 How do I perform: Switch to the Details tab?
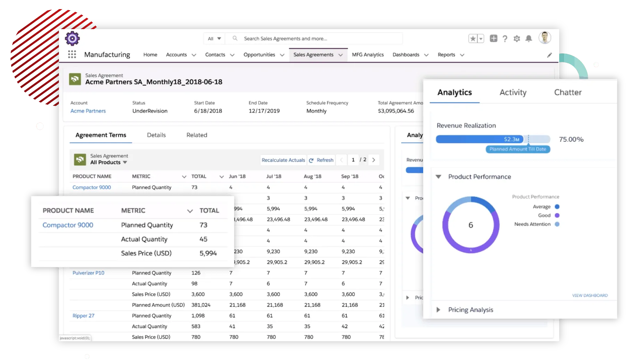coord(156,135)
